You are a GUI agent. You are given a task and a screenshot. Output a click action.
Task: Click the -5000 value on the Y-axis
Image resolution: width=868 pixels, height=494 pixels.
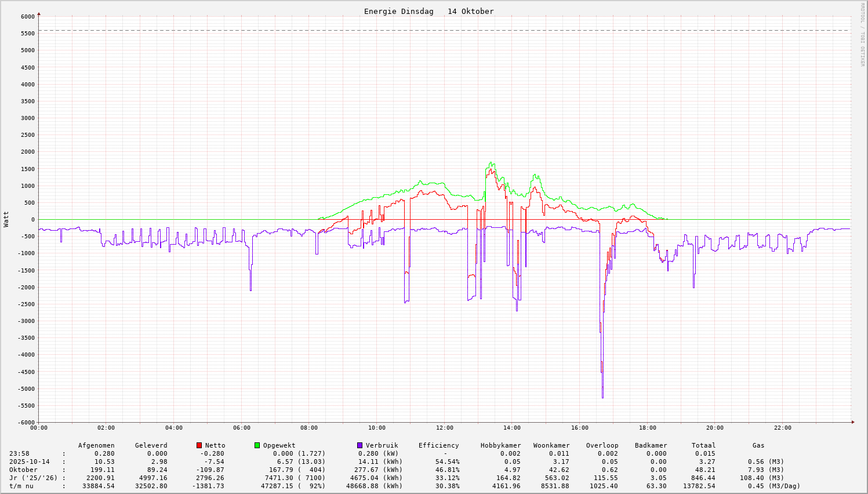24,388
